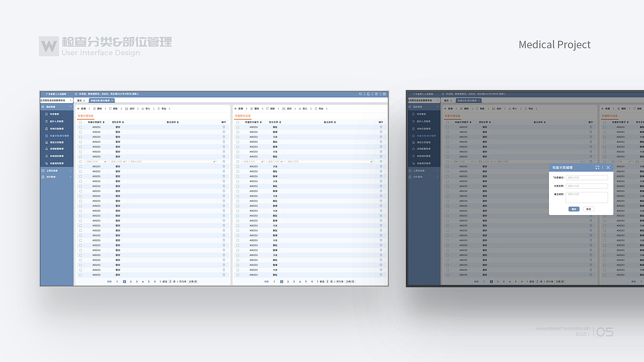This screenshot has height=362, width=644.
Task: Toggle select-all checkbox in undimmed 检查分类信息 table header
Action: point(80,122)
